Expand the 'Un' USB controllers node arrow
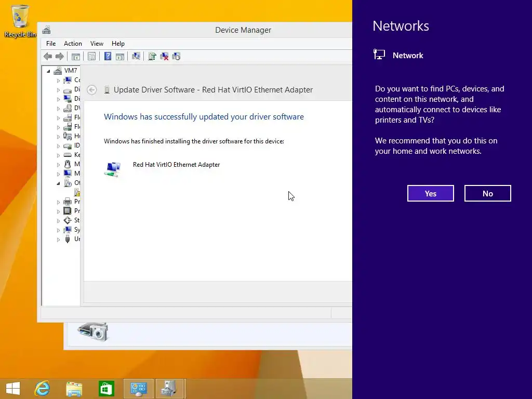This screenshot has height=399, width=532. tap(58, 240)
